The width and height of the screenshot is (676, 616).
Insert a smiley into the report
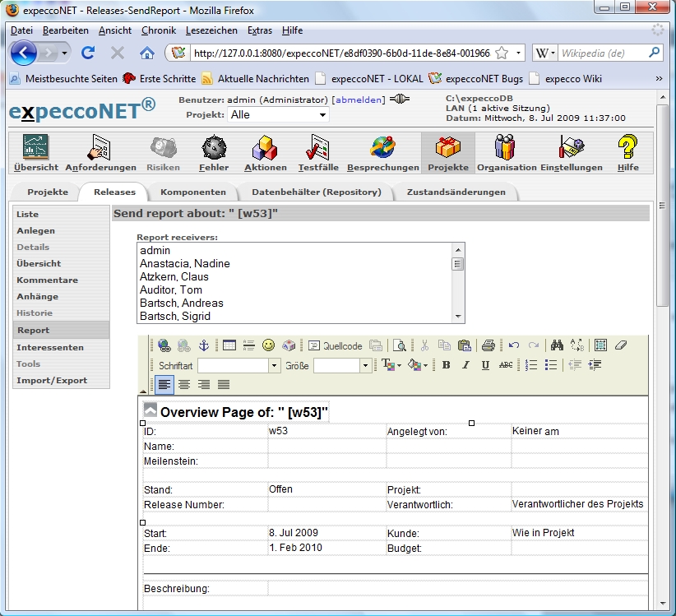269,345
